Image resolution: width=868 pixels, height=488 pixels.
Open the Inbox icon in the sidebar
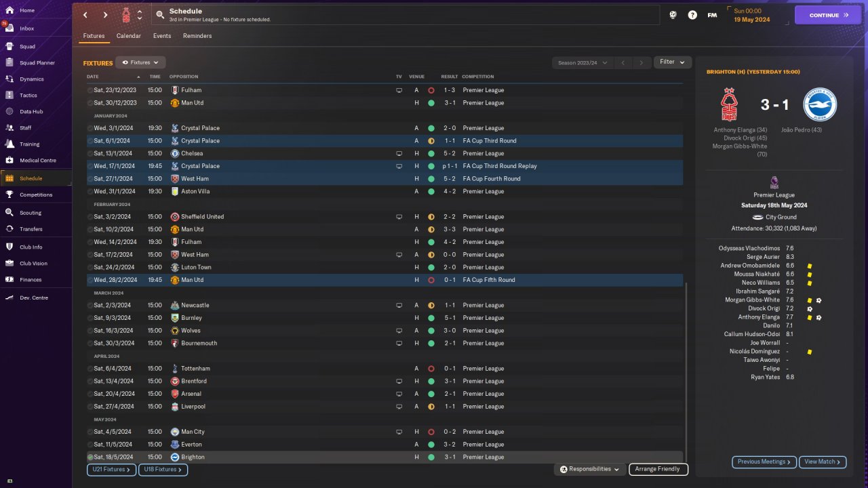[x=9, y=28]
